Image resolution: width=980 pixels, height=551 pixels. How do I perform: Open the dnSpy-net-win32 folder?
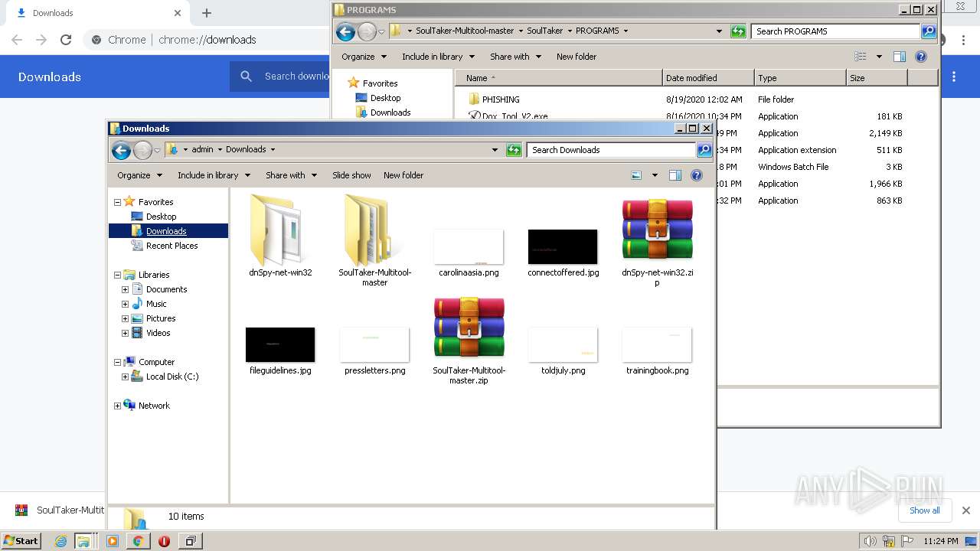click(x=280, y=235)
